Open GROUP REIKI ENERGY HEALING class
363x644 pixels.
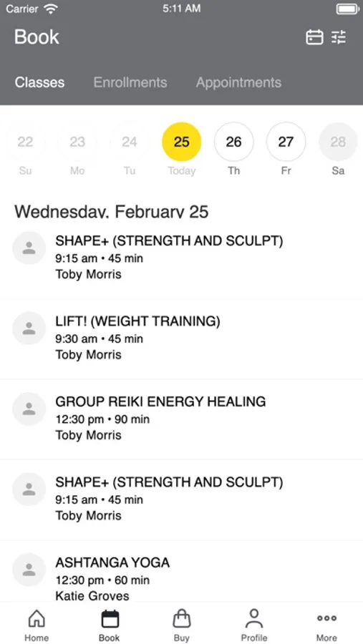coord(181,419)
